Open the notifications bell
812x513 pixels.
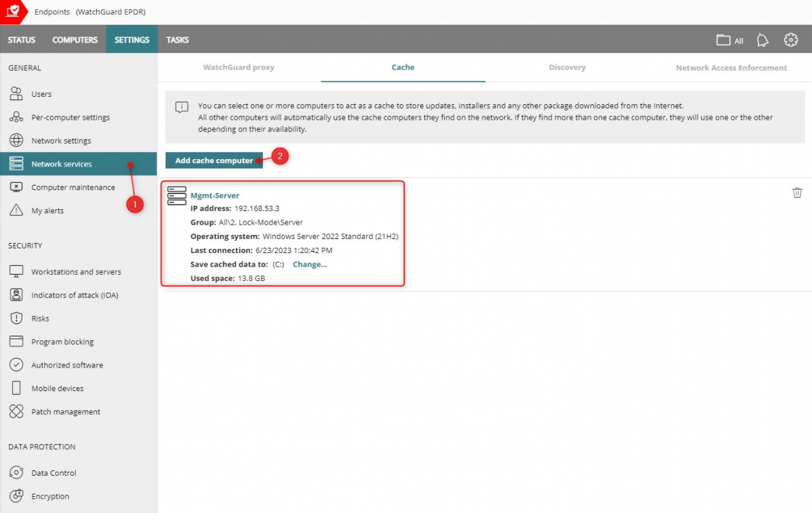[x=763, y=39]
